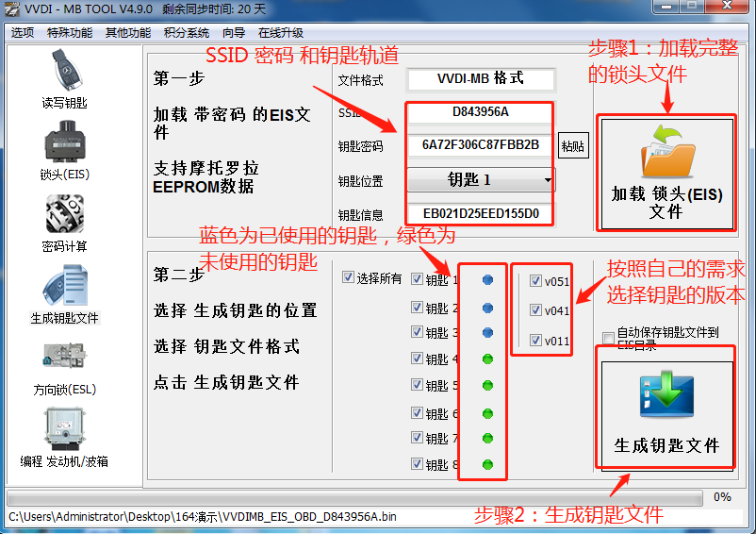This screenshot has width=756, height=534.
Task: Toggle the 钥匙 1 checkbox
Action: pos(417,279)
